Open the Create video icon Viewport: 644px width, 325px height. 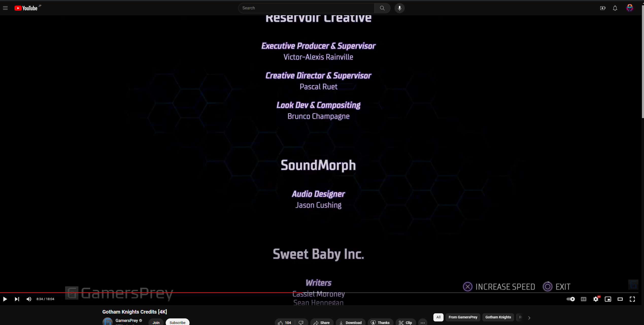(603, 8)
